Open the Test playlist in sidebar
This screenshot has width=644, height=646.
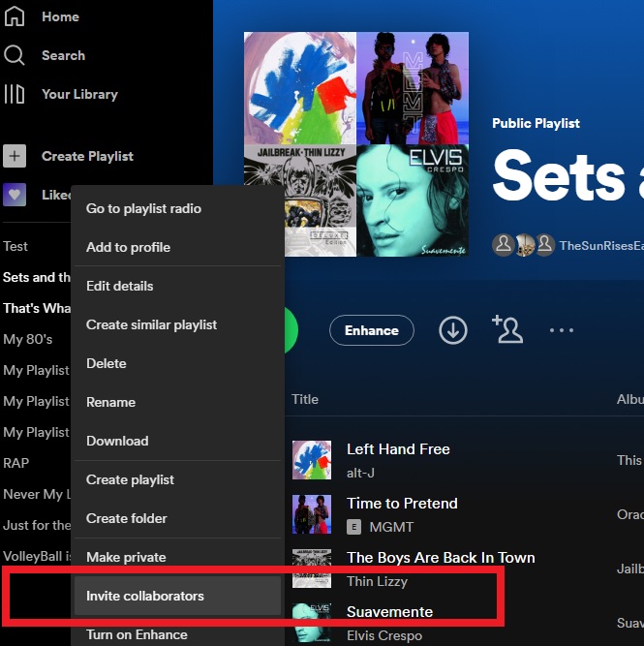click(15, 246)
